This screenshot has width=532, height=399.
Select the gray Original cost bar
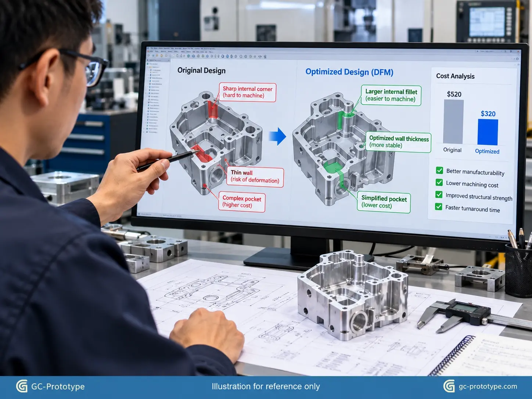point(453,122)
